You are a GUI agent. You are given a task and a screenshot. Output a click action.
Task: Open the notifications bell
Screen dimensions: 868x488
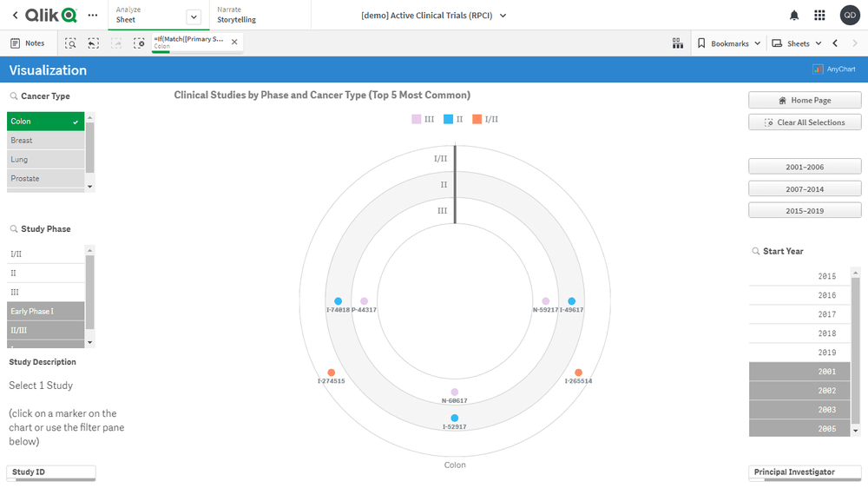coord(793,16)
